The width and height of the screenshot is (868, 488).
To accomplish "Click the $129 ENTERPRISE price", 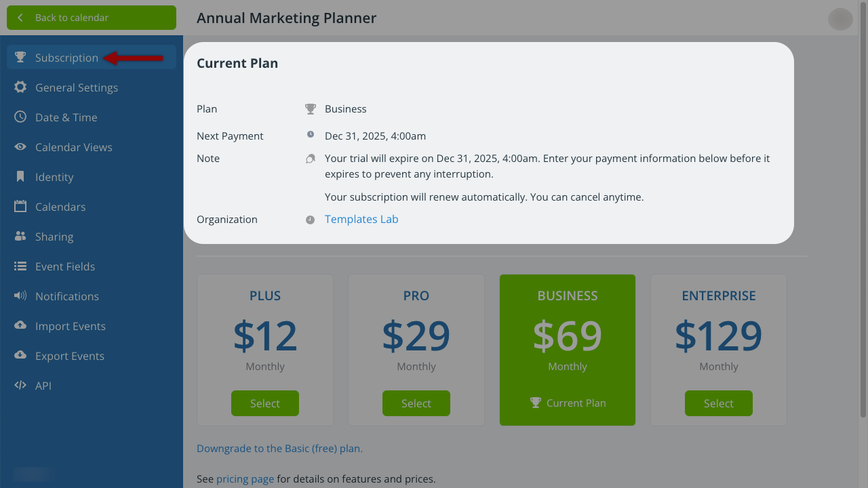I will pyautogui.click(x=719, y=335).
